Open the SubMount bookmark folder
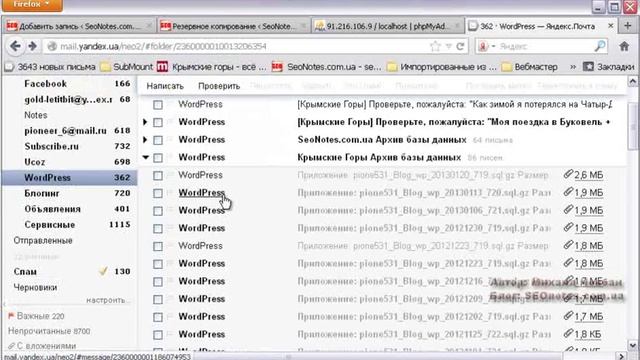Viewport: 640px width, 360px height. (127, 67)
